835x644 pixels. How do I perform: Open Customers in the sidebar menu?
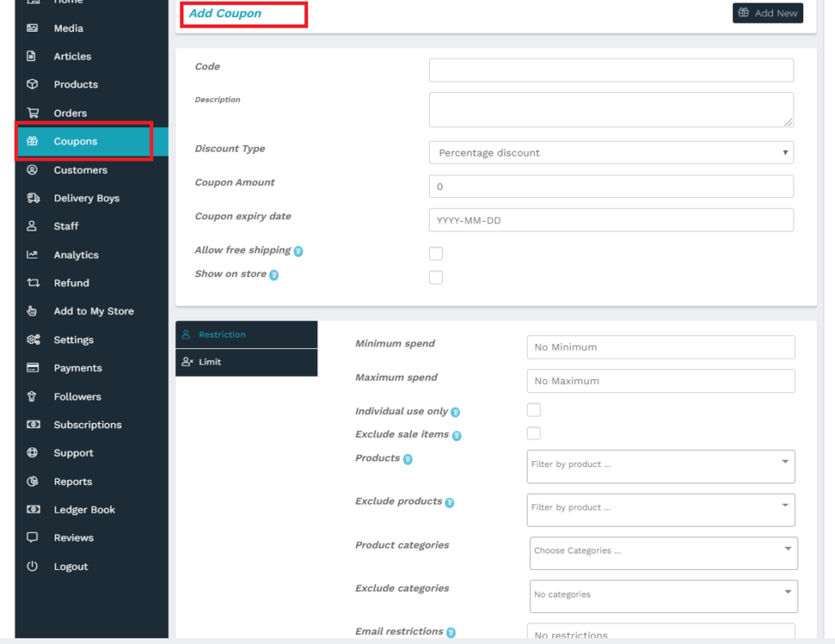point(80,170)
